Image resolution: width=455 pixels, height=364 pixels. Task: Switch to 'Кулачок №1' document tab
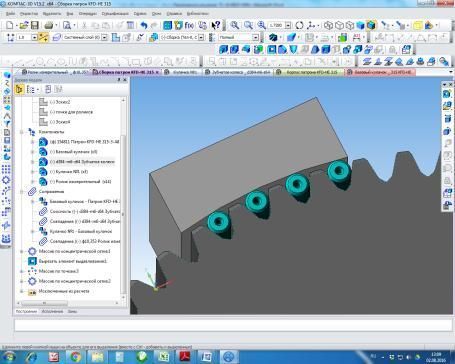[183, 72]
